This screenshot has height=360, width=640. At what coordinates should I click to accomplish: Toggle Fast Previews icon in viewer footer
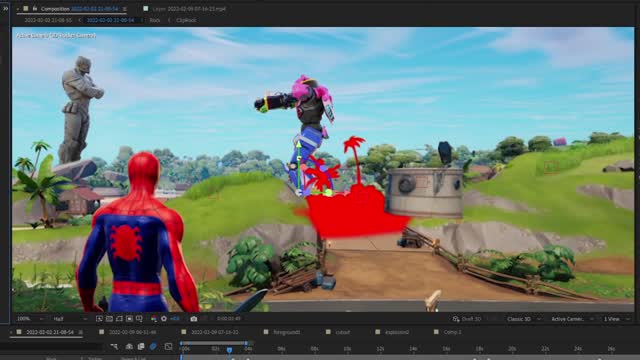(99, 319)
